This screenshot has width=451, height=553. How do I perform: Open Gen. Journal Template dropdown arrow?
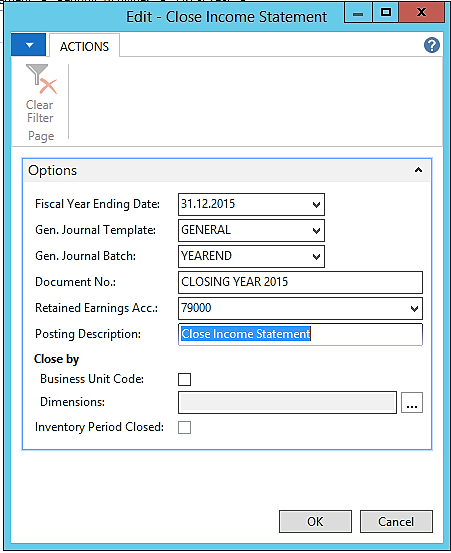[x=316, y=231]
